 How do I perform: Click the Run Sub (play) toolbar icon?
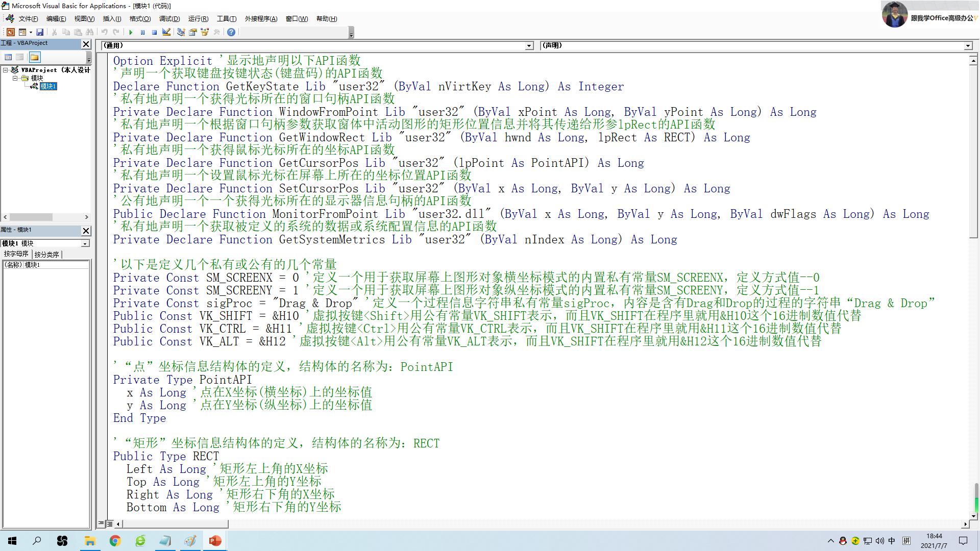[x=131, y=32]
